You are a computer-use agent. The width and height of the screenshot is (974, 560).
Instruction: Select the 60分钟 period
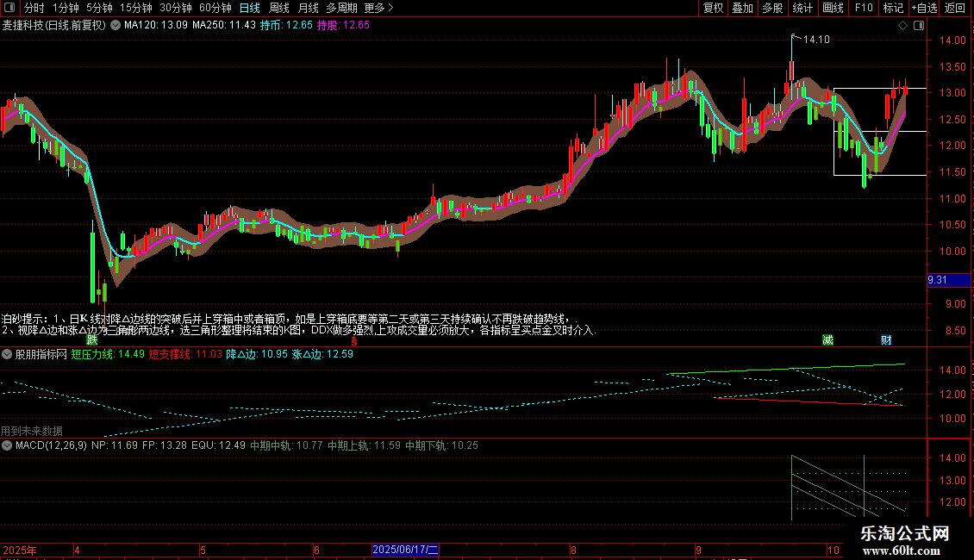pos(215,8)
